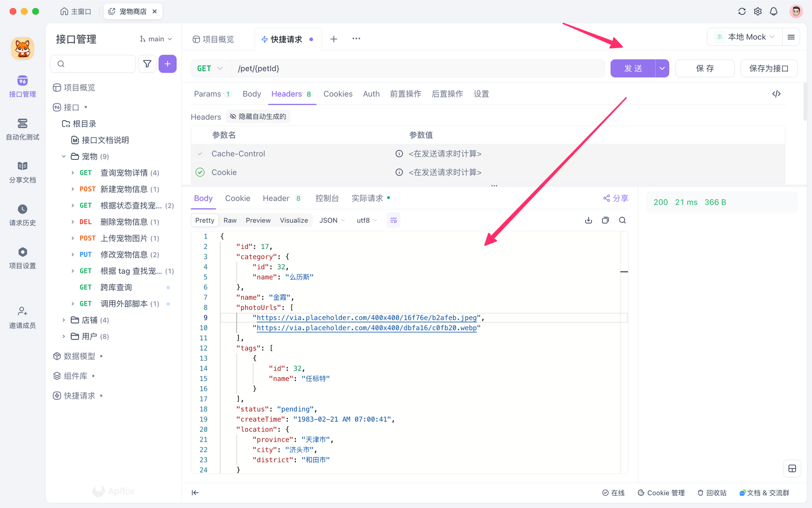Search within the response body
Image resolution: width=812 pixels, height=508 pixels.
[622, 220]
